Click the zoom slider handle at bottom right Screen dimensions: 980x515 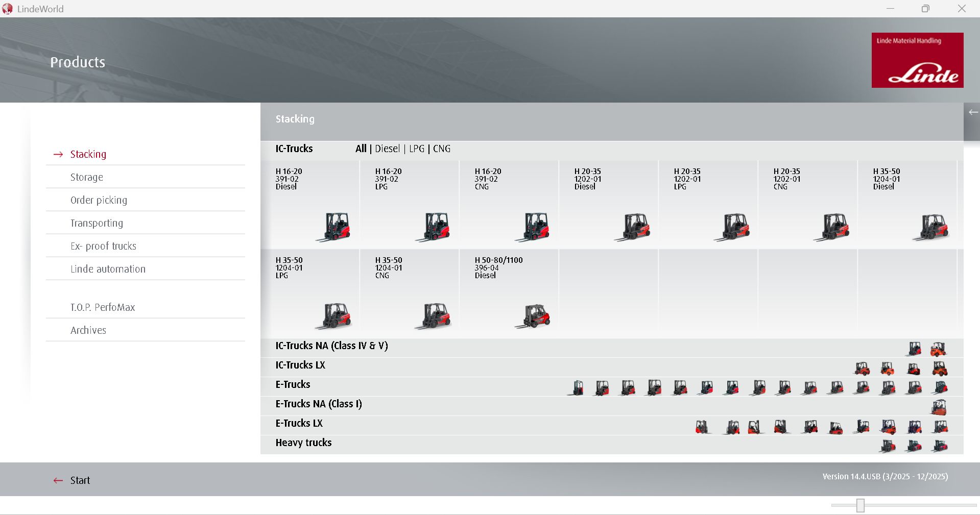[x=861, y=505]
